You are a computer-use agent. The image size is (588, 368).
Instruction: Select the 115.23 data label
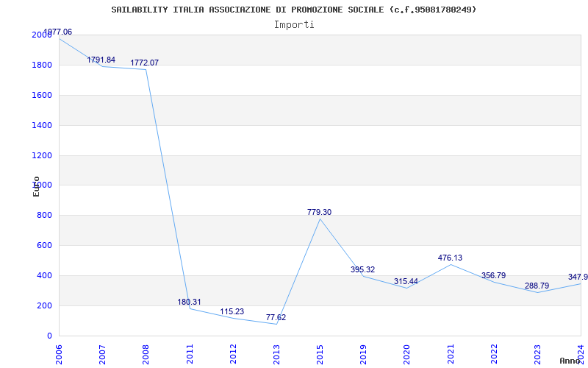(x=232, y=311)
